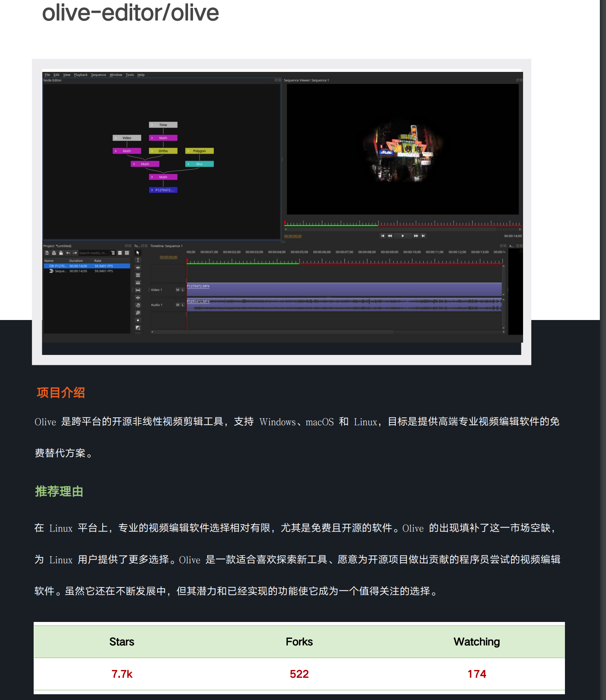Switch Project panel to tree view
606x700 pixels.
click(113, 253)
